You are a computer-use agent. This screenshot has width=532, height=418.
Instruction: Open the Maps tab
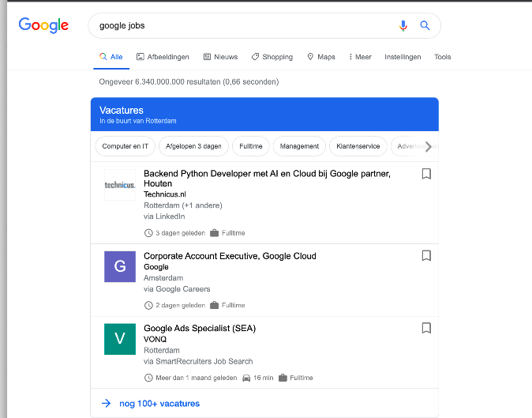tap(321, 57)
